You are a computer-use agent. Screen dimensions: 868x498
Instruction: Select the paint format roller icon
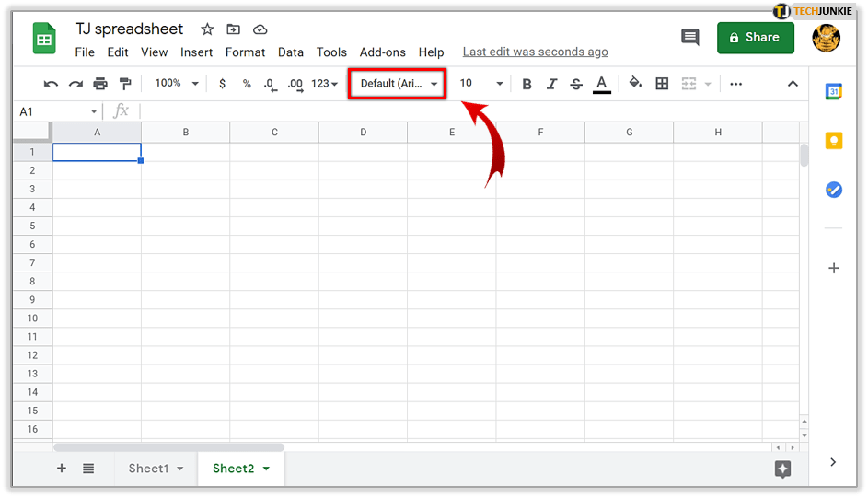[125, 84]
